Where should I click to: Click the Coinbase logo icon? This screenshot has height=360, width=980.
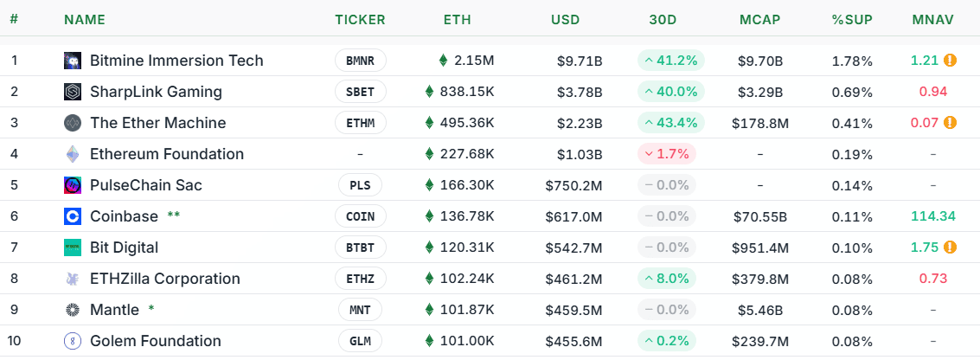(x=73, y=216)
